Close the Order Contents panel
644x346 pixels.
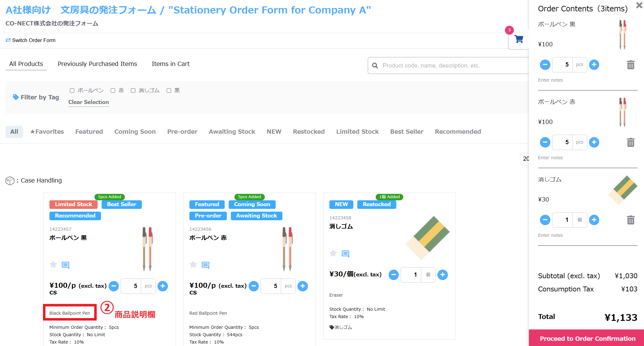tap(639, 6)
